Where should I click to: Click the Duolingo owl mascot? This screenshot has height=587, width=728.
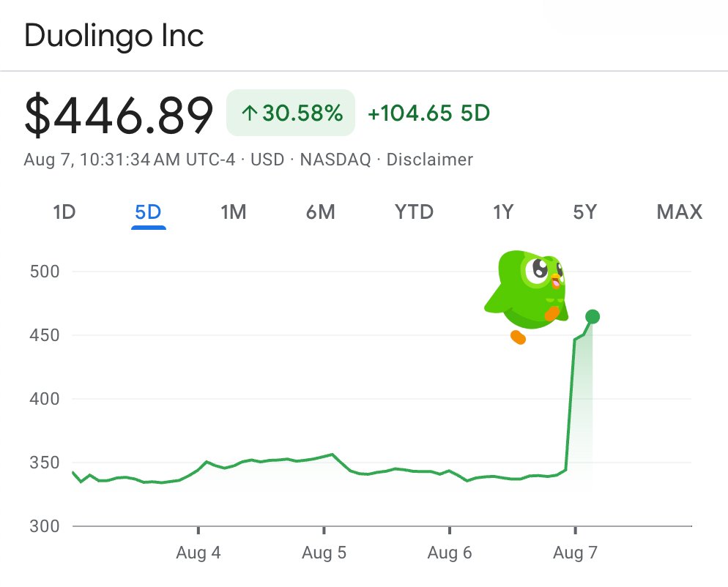tap(527, 289)
